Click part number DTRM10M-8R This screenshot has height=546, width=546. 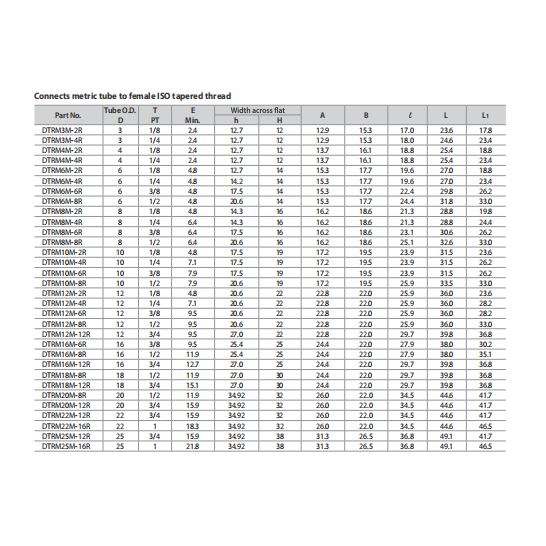click(x=64, y=284)
